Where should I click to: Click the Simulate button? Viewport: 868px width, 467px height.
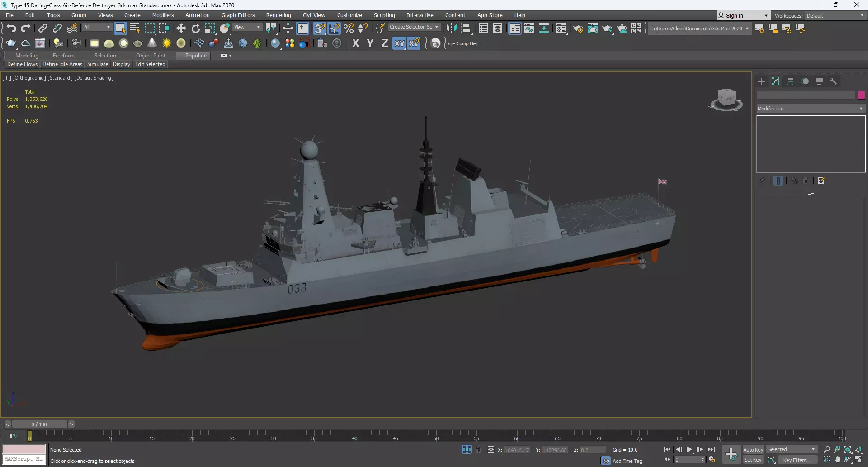98,64
